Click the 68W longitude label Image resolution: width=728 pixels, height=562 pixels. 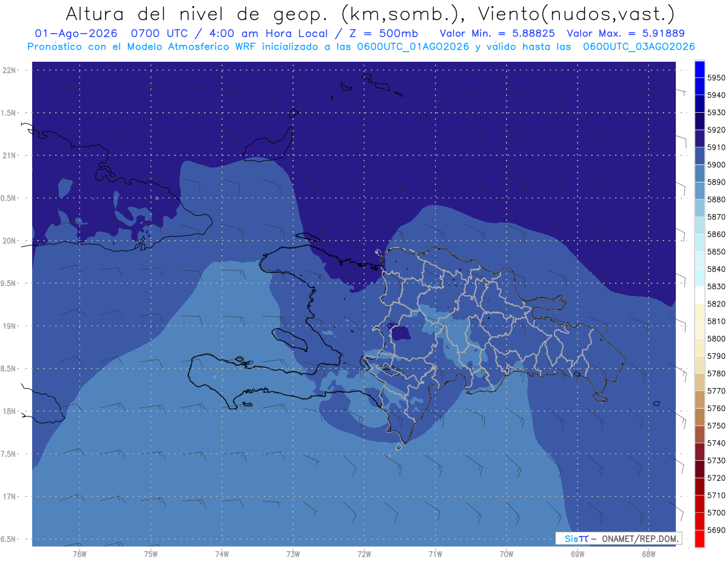649,554
